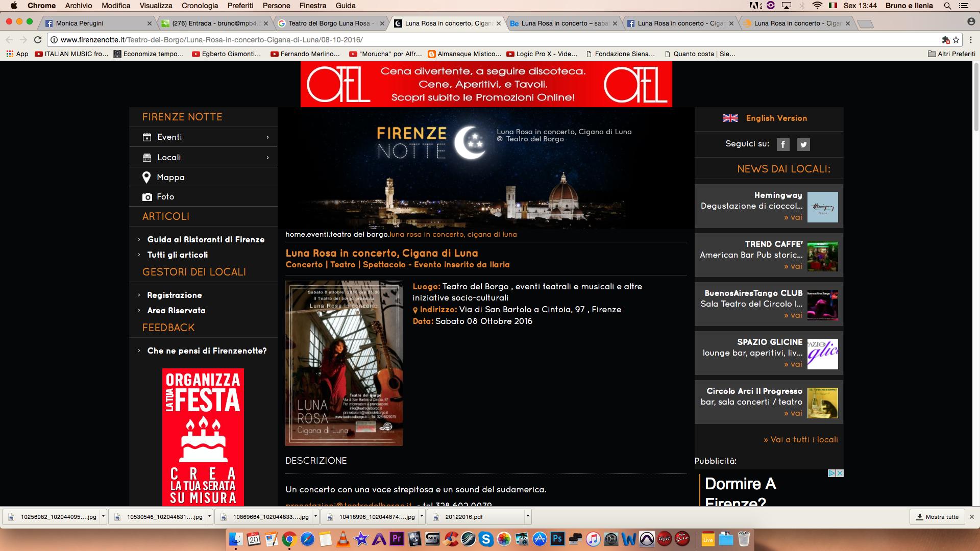Open the Visualizza menu
Image resolution: width=980 pixels, height=551 pixels.
click(x=156, y=6)
